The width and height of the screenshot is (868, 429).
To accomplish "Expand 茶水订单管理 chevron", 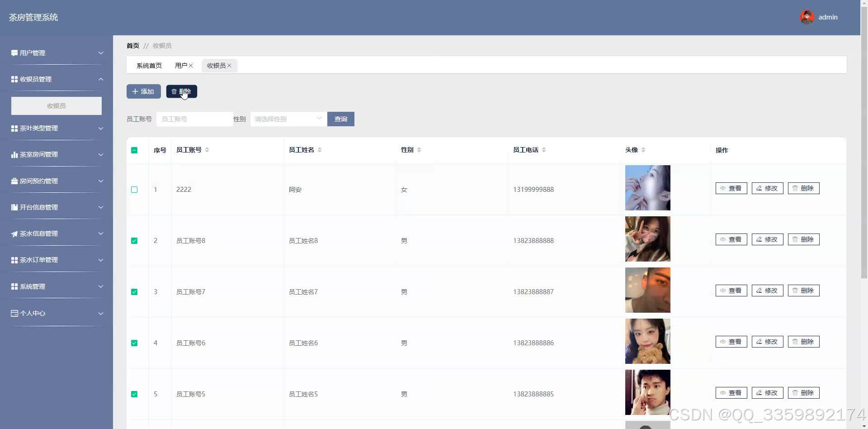I will pyautogui.click(x=101, y=260).
